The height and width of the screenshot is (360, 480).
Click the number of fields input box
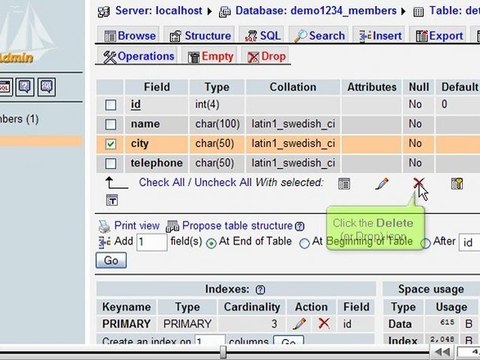[152, 242]
